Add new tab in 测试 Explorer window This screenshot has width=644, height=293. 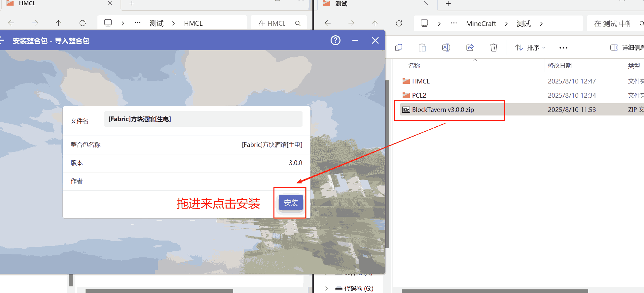pos(448,4)
